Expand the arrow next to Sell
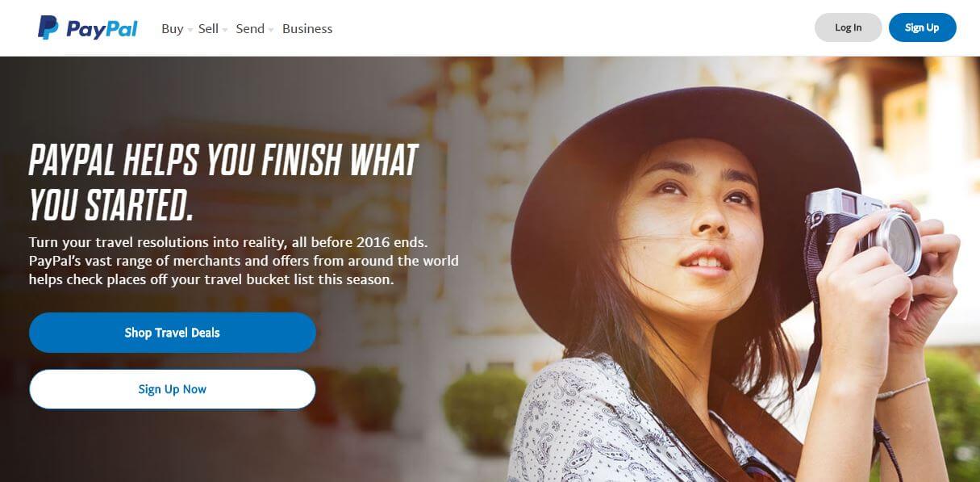Viewport: 980px width, 482px height. pos(225,30)
